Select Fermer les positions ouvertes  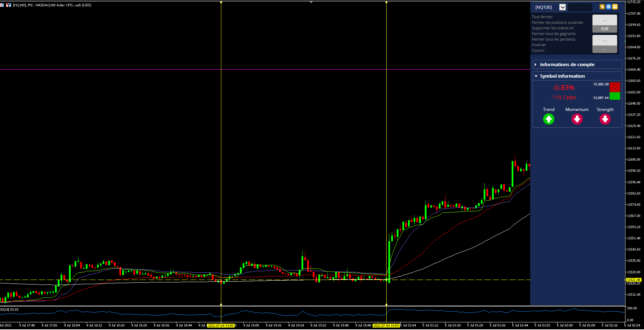[x=558, y=22]
